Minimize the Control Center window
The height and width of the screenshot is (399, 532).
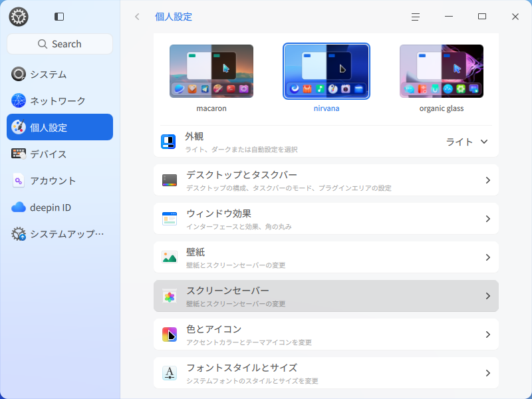[449, 16]
